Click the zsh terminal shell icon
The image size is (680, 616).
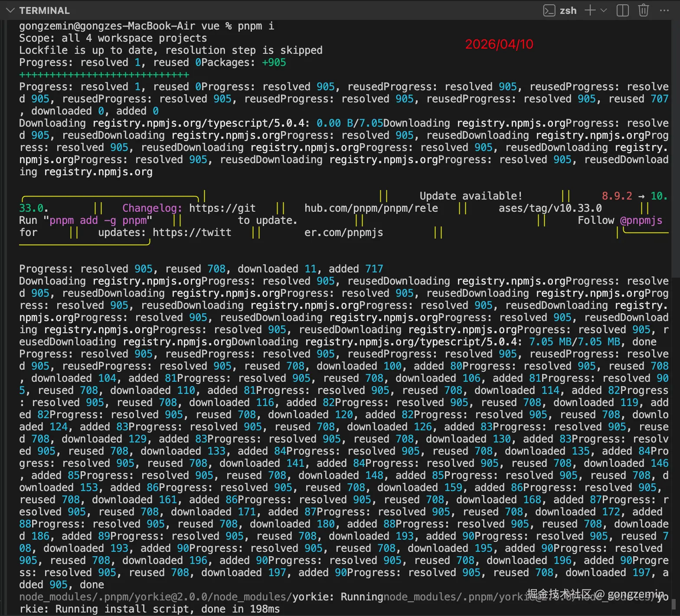549,10
